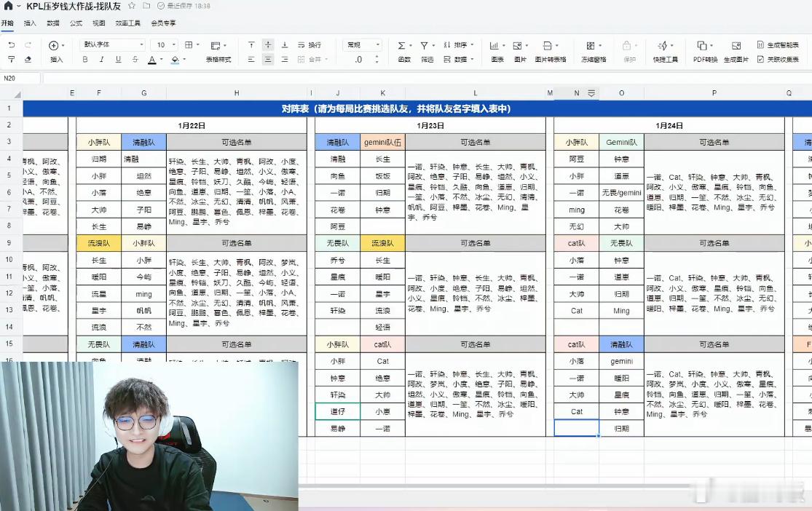The height and width of the screenshot is (511, 812).
Task: Click the 生成图片 icon
Action: click(736, 46)
